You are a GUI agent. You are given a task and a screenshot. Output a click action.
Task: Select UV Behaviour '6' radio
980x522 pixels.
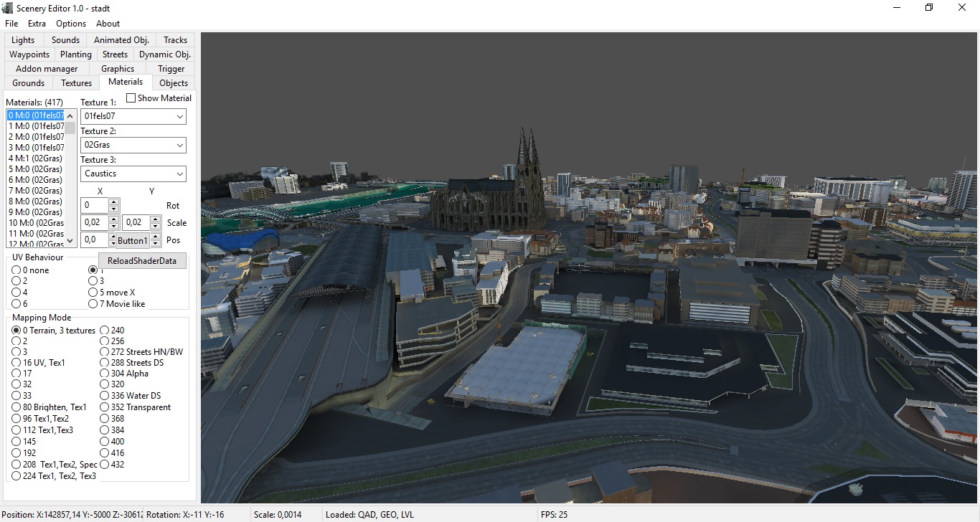point(19,304)
